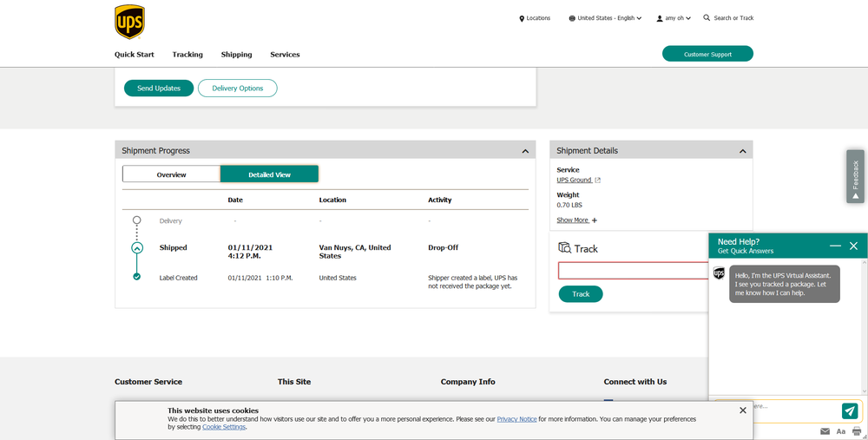Click the Send Updates button
Image resolution: width=868 pixels, height=440 pixels.
(159, 88)
